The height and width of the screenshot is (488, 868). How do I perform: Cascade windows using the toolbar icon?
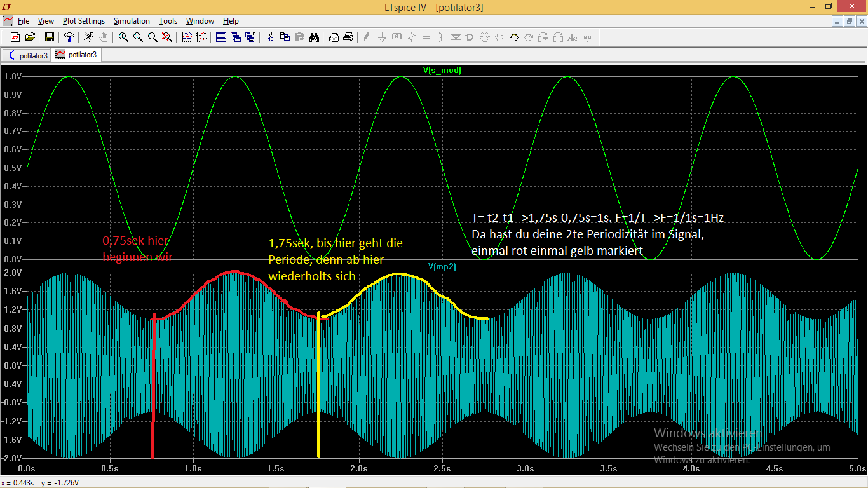[236, 37]
